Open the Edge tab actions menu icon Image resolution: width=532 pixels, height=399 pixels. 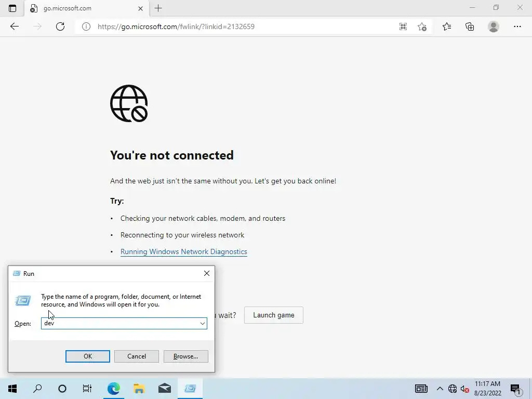tap(12, 8)
